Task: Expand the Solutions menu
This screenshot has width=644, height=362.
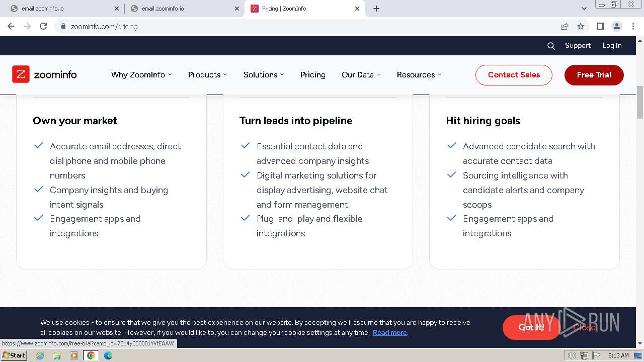Action: [x=264, y=74]
